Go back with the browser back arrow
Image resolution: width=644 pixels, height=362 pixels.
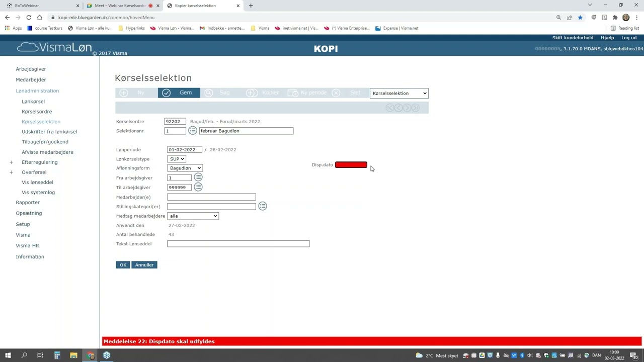tap(7, 17)
